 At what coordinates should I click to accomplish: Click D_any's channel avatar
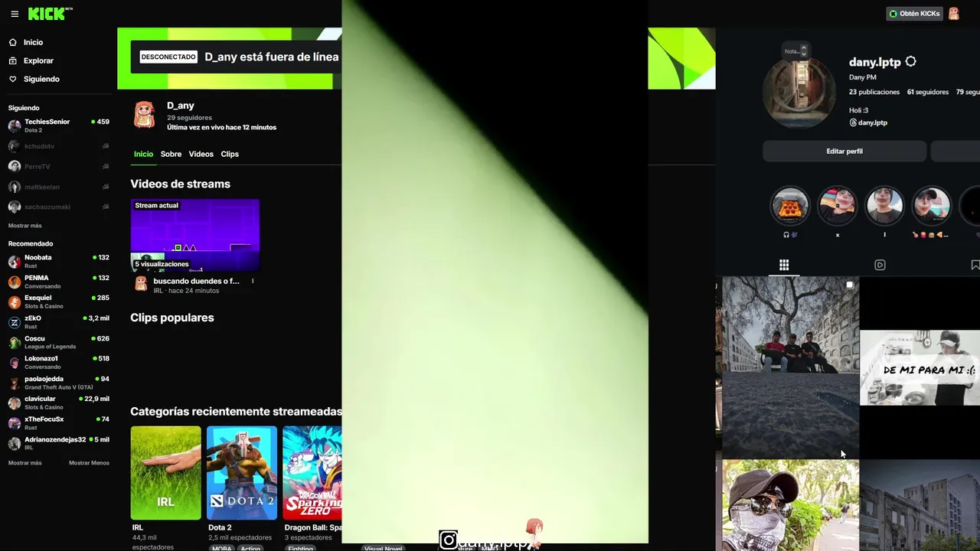(x=145, y=115)
